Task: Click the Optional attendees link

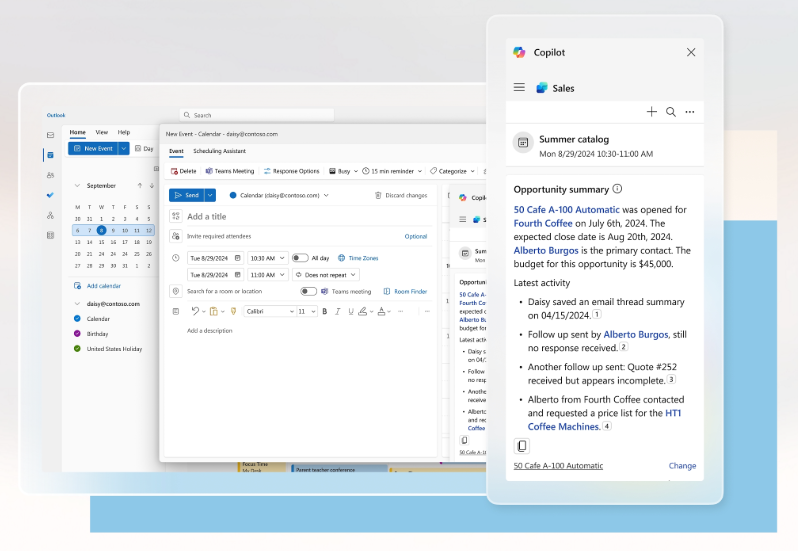Action: pos(416,236)
